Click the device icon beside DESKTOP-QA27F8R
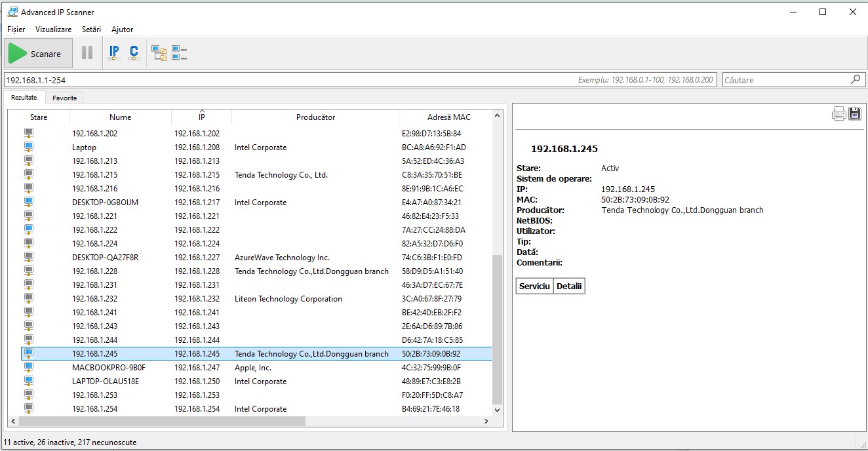This screenshot has height=451, width=868. tap(29, 257)
